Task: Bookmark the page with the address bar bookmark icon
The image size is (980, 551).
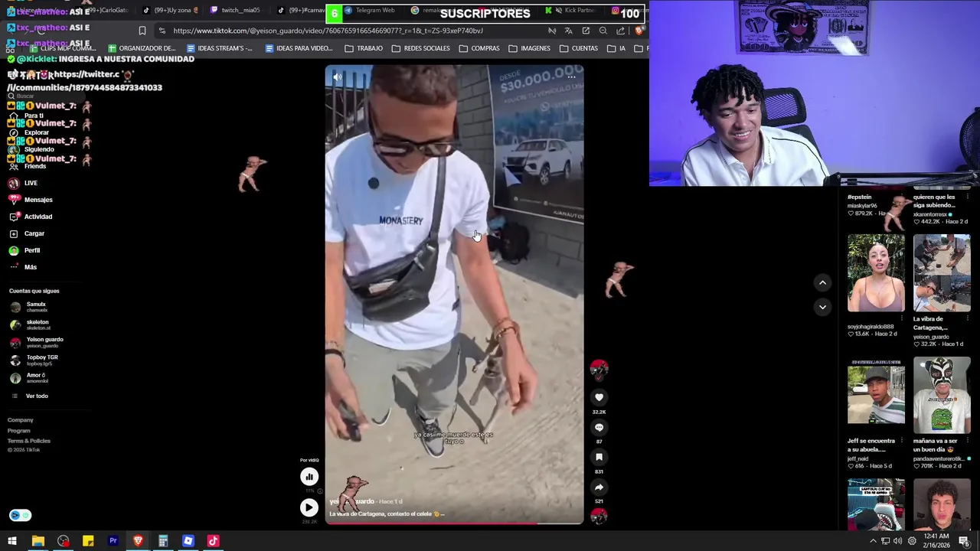Action: [142, 31]
